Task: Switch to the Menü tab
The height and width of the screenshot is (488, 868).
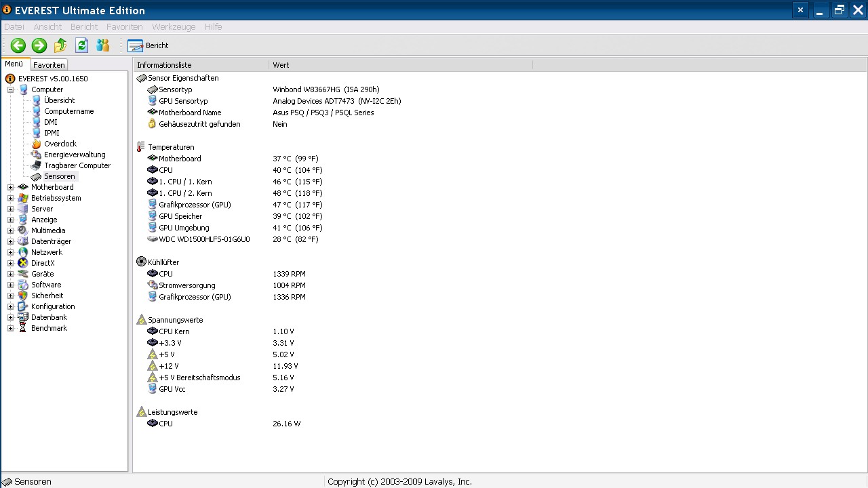Action: click(14, 64)
